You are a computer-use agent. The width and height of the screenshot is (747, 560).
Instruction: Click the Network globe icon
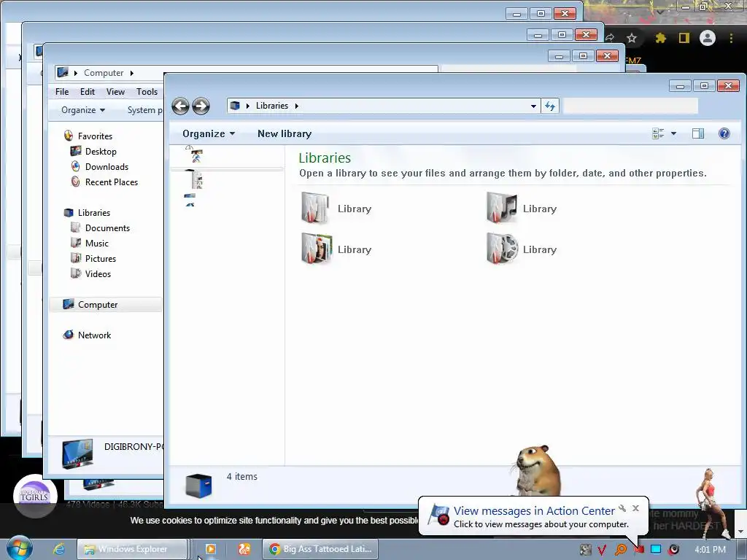pyautogui.click(x=69, y=335)
